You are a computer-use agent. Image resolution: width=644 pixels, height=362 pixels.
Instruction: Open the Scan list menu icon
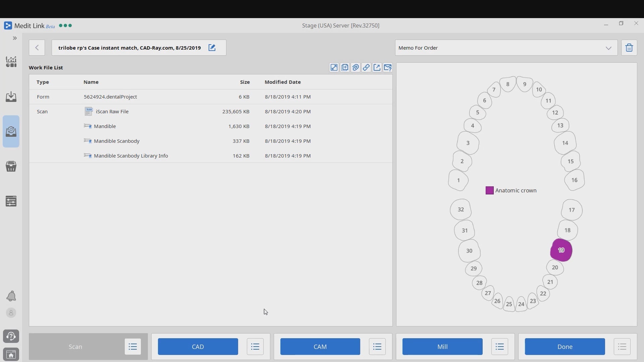[132, 347]
